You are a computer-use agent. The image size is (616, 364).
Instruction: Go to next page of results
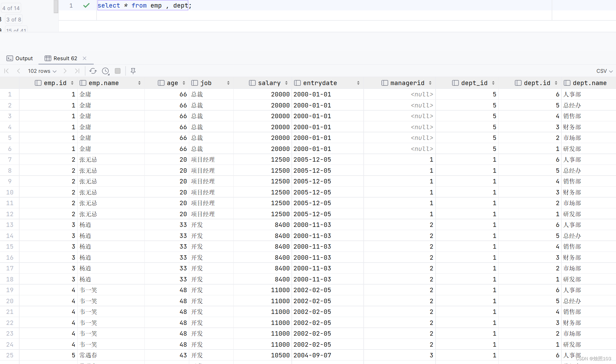[65, 71]
